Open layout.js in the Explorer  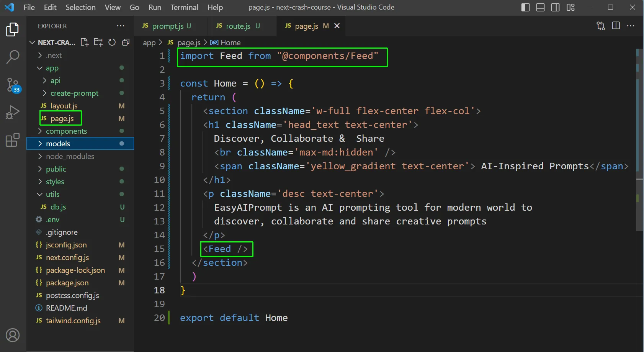pyautogui.click(x=80, y=106)
